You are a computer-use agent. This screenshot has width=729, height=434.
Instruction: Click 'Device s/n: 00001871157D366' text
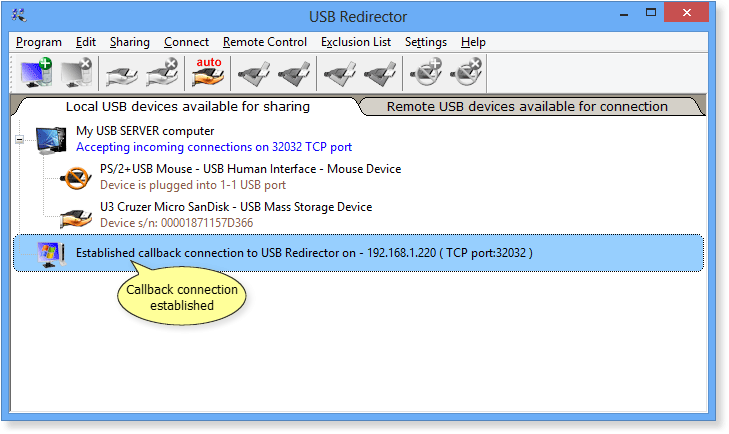177,223
